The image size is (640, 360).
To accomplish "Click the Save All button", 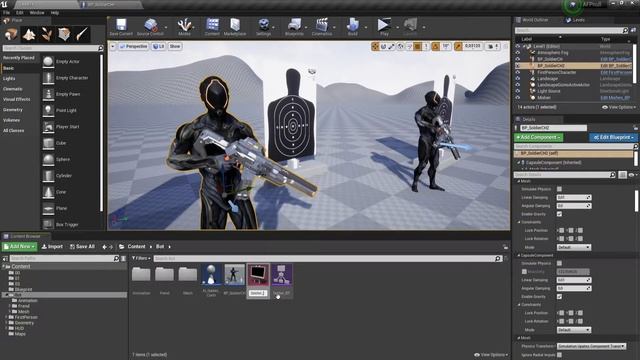I will pyautogui.click(x=82, y=247).
